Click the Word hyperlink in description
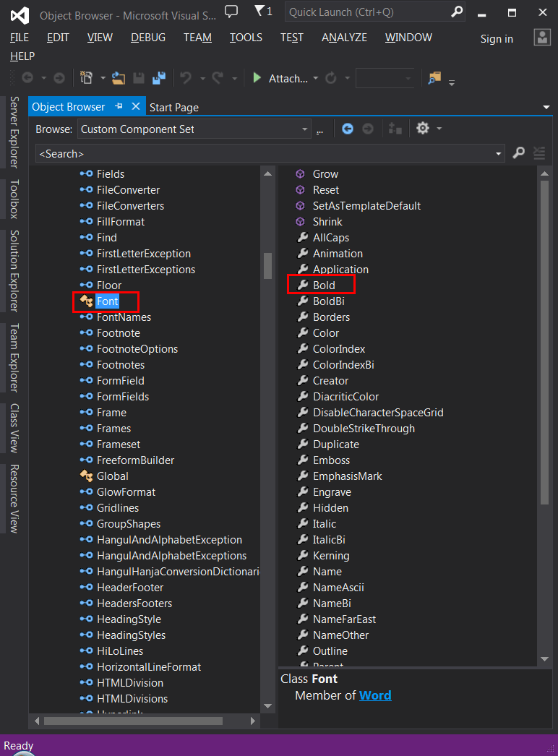This screenshot has width=558, height=756. [375, 695]
